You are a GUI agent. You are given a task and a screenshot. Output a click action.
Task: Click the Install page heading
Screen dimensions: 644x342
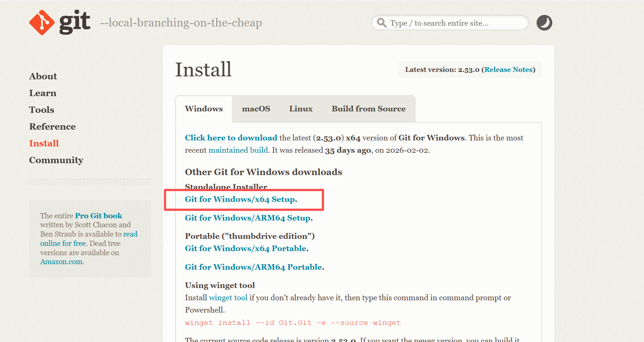tap(204, 70)
